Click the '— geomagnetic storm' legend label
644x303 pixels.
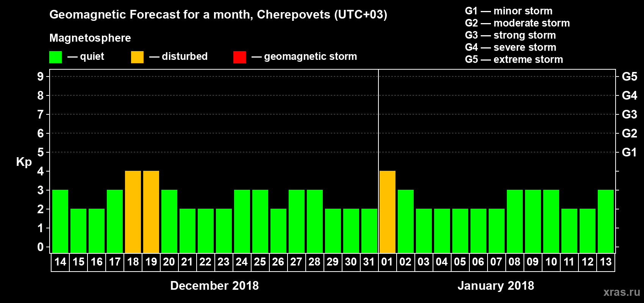[304, 57]
